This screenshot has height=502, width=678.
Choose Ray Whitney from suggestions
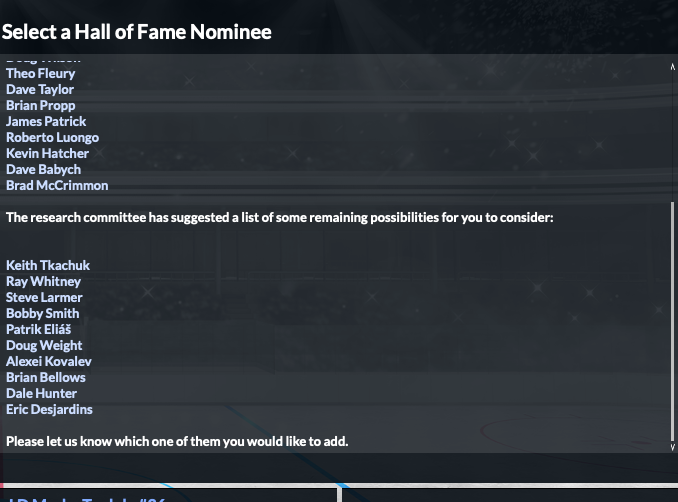tap(43, 281)
